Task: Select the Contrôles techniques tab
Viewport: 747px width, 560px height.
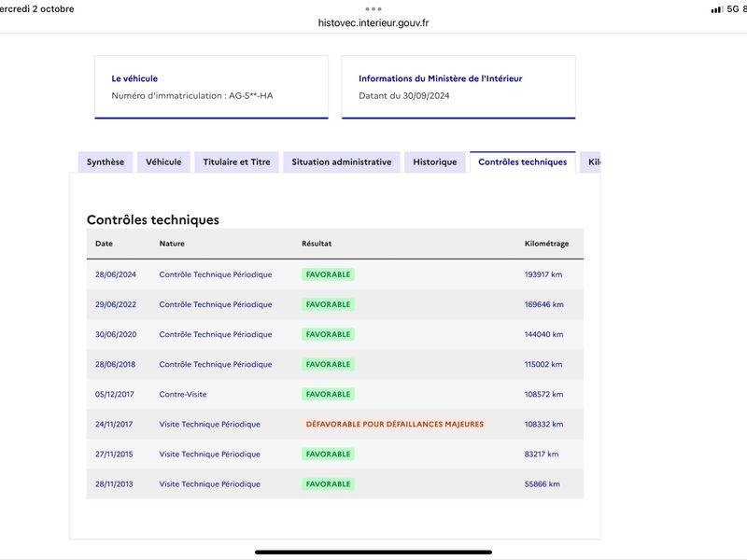Action: 523,161
